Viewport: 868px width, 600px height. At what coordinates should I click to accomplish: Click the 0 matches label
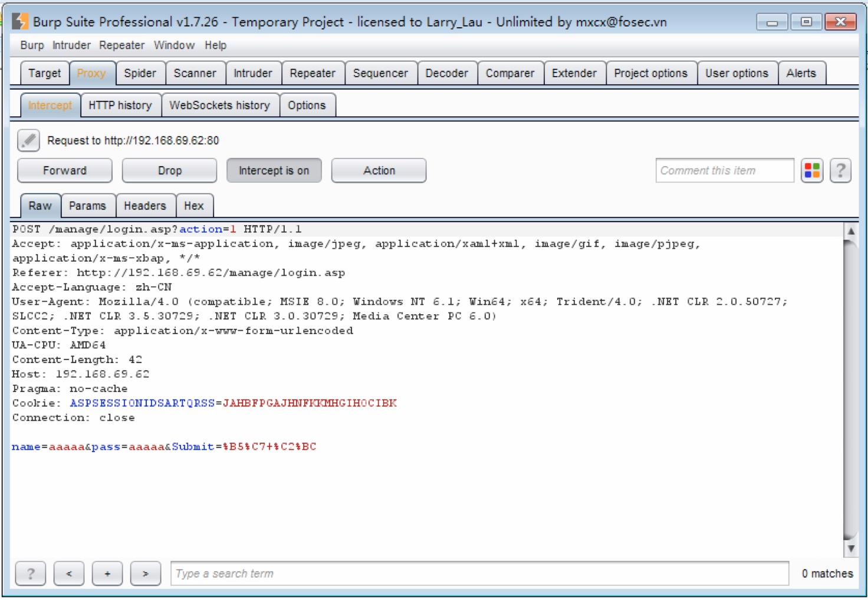pos(827,573)
